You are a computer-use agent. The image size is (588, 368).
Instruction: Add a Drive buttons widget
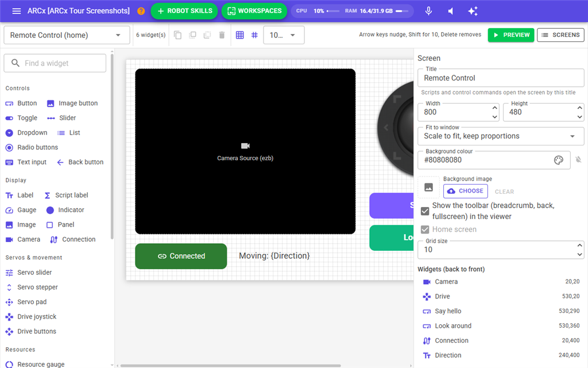31,331
